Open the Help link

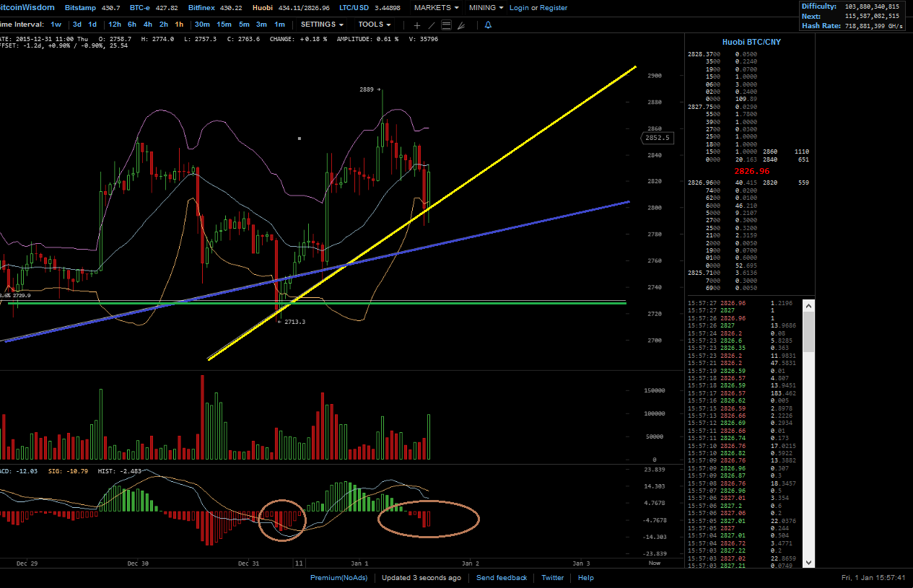point(586,578)
